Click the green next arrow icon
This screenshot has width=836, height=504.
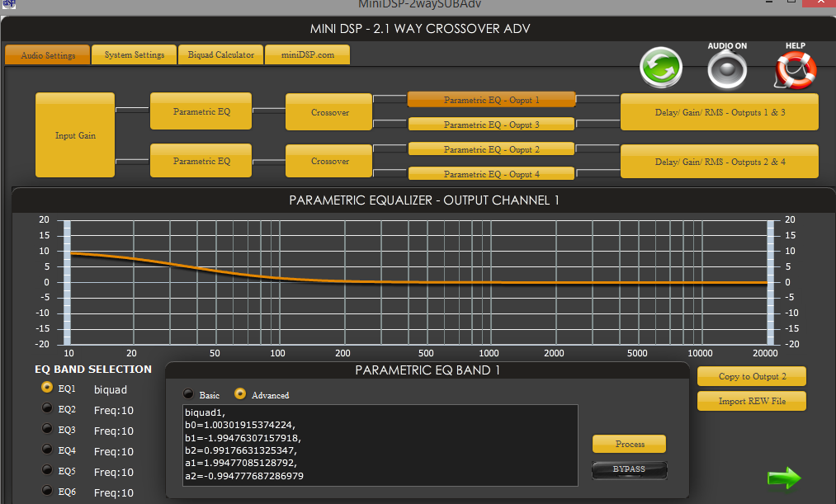(x=782, y=478)
